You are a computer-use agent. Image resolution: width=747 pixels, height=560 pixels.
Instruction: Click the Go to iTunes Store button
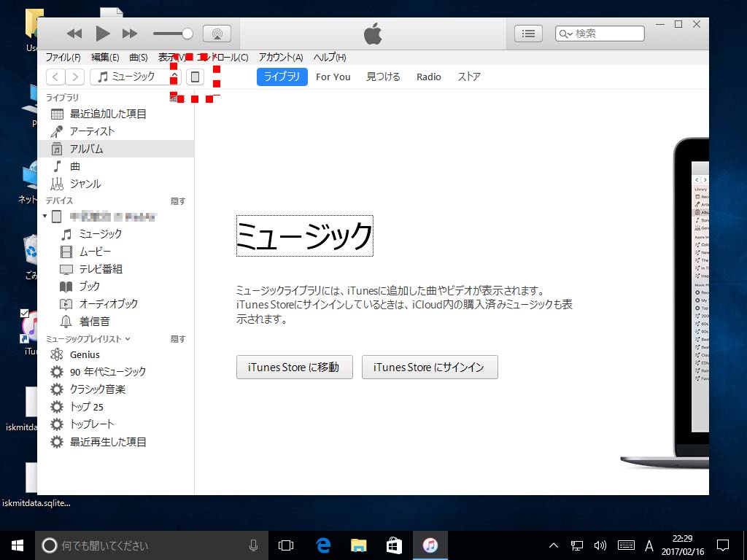pyautogui.click(x=294, y=367)
